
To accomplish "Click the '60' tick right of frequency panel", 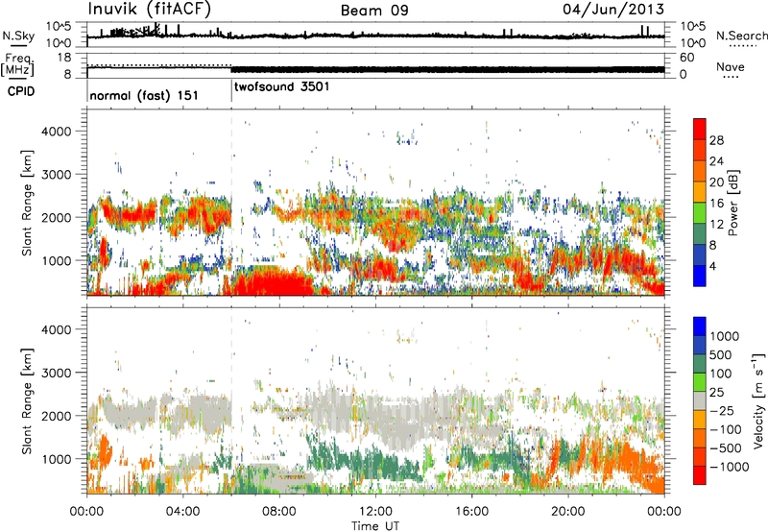I will pyautogui.click(x=686, y=58).
